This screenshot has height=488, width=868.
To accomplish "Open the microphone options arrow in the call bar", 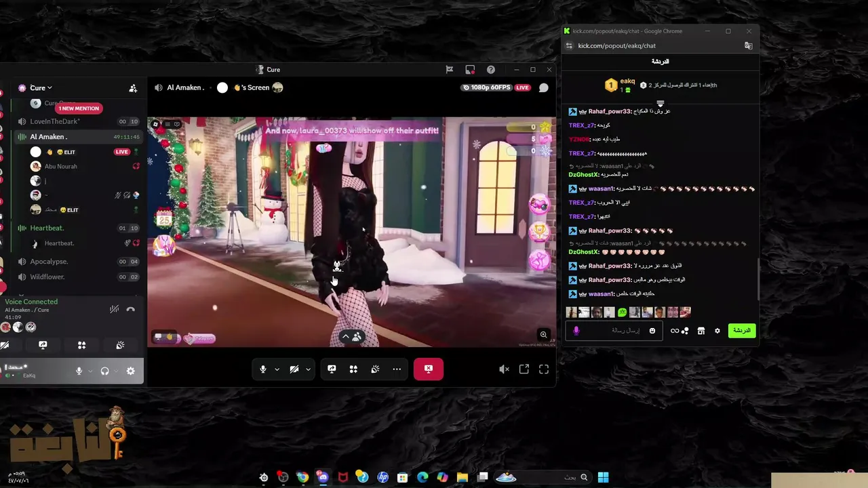I will (277, 369).
